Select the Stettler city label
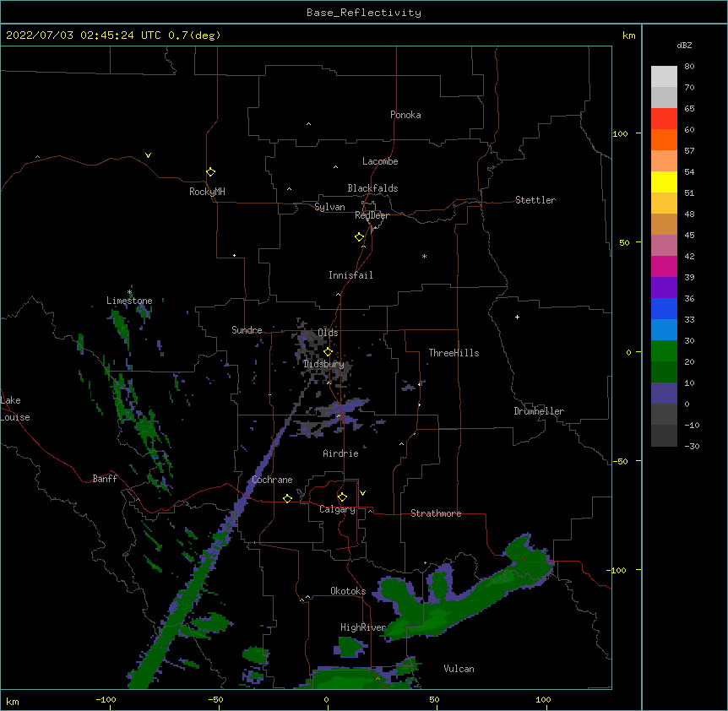Image resolution: width=728 pixels, height=711 pixels. (x=535, y=200)
